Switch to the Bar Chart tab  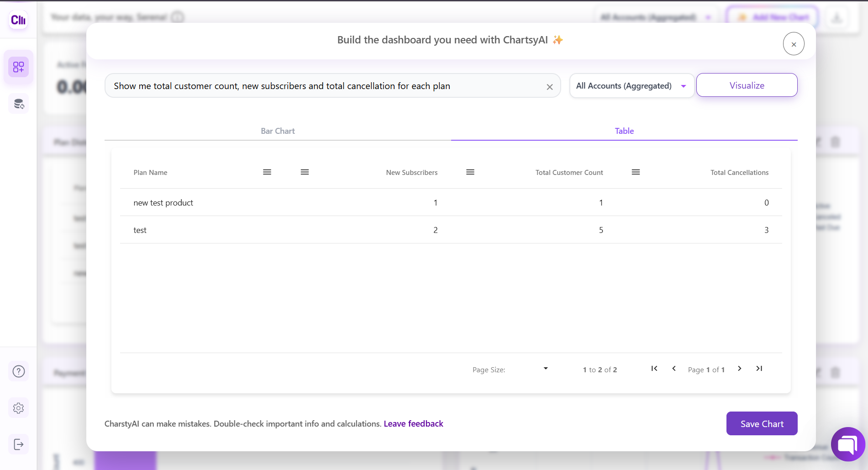(278, 131)
